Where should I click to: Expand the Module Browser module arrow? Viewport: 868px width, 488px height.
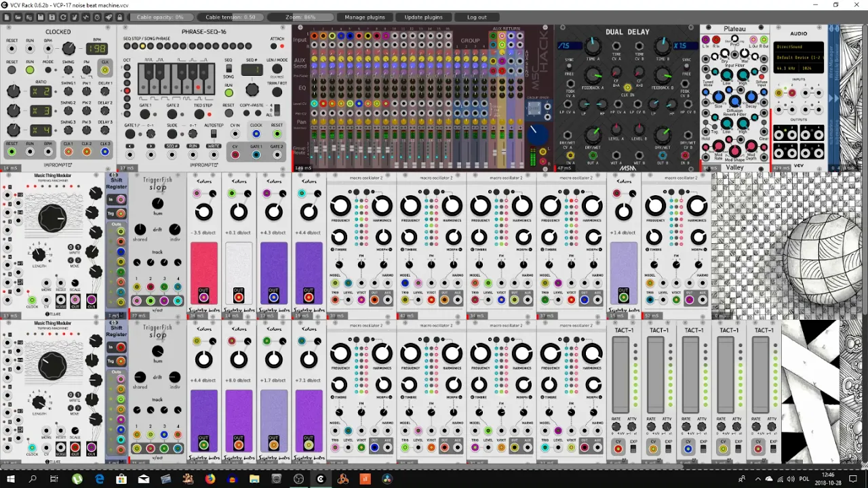click(x=836, y=98)
